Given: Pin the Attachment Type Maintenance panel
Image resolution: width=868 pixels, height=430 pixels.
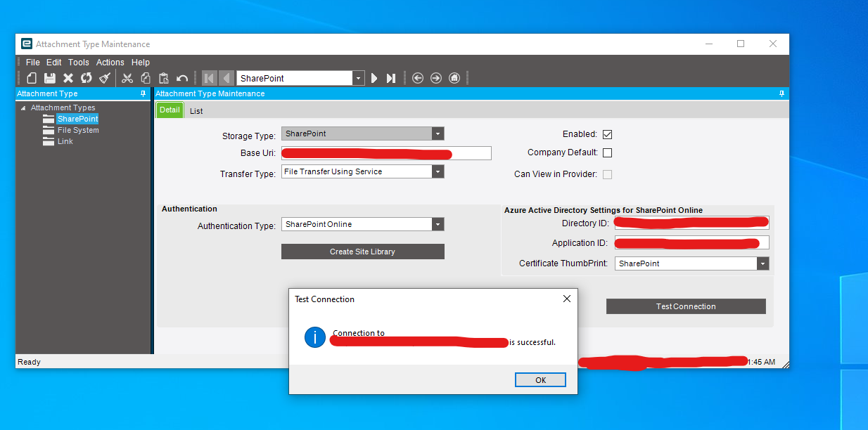Looking at the screenshot, I should [781, 93].
